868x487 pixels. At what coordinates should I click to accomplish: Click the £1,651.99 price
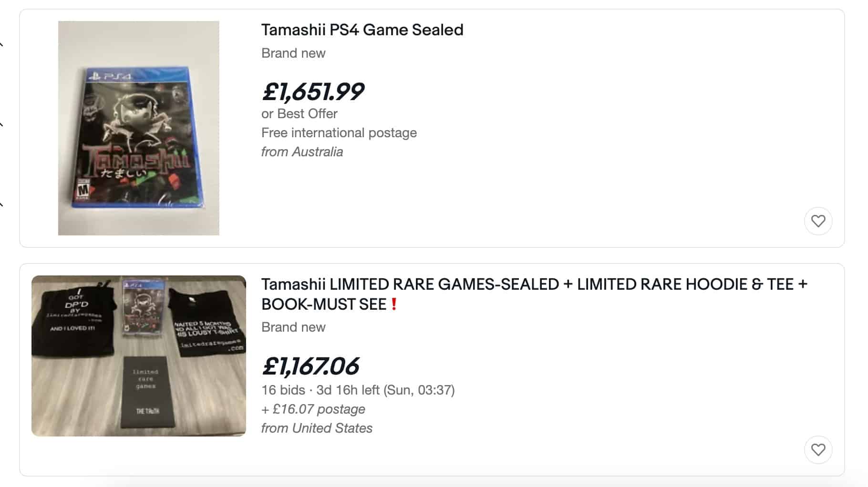[313, 91]
